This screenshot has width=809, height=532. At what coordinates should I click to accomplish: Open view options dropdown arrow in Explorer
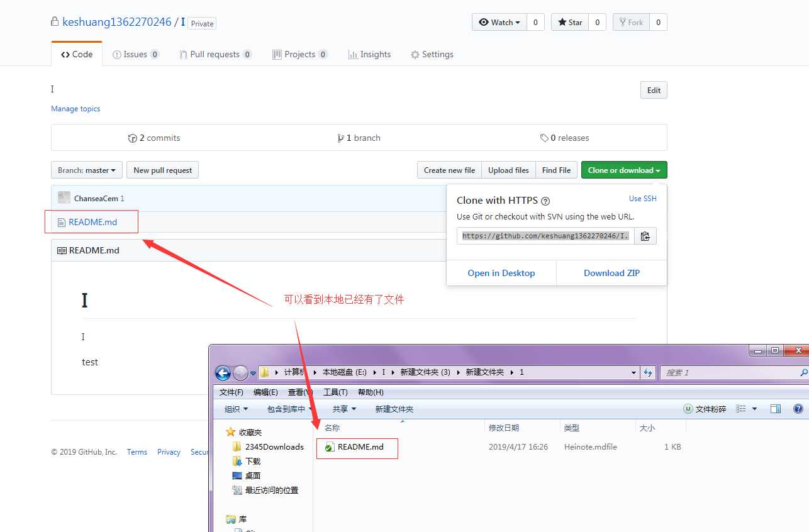point(754,409)
